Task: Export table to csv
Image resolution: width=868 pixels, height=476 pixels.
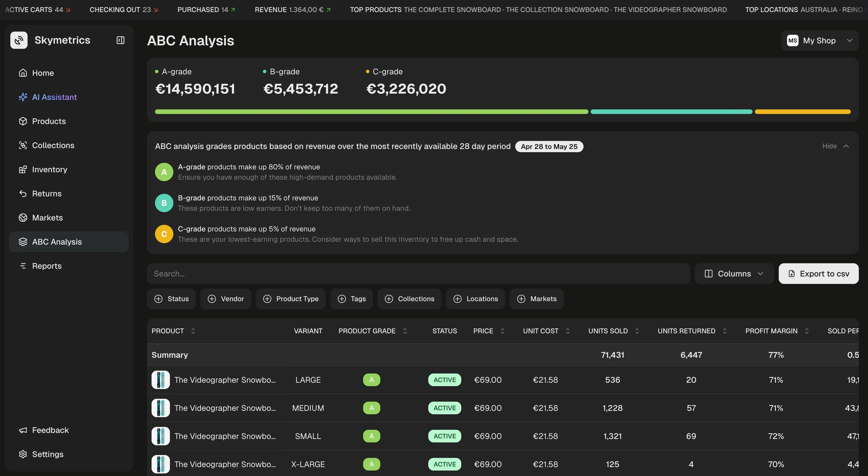Action: pos(818,274)
